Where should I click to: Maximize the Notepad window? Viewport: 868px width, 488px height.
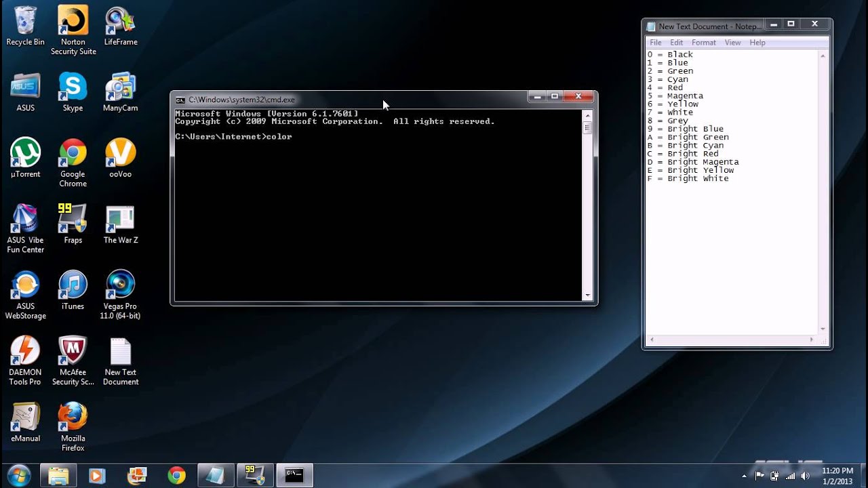(791, 24)
